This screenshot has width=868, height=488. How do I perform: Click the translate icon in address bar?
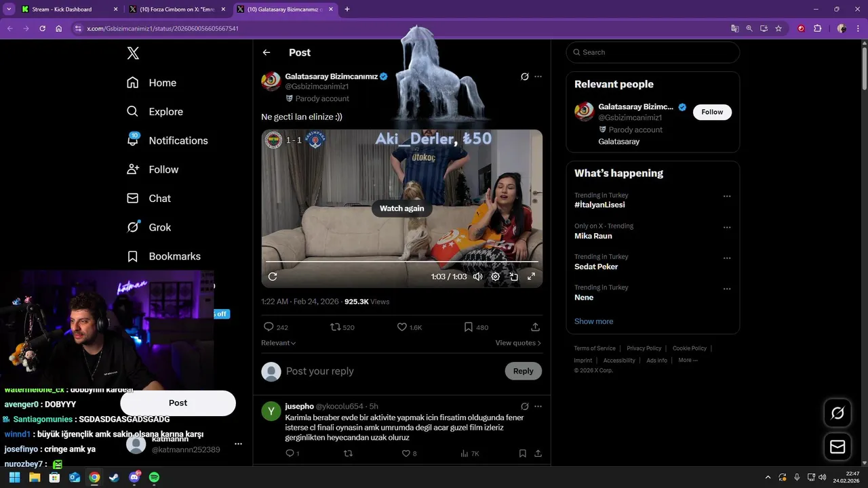pos(734,28)
